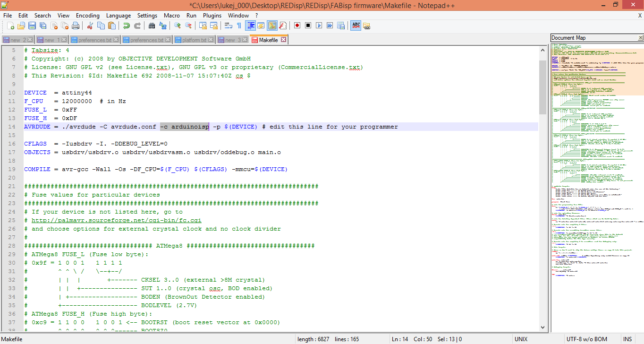Switch to the platform.txt tab
This screenshot has height=344, width=644.
tap(192, 40)
